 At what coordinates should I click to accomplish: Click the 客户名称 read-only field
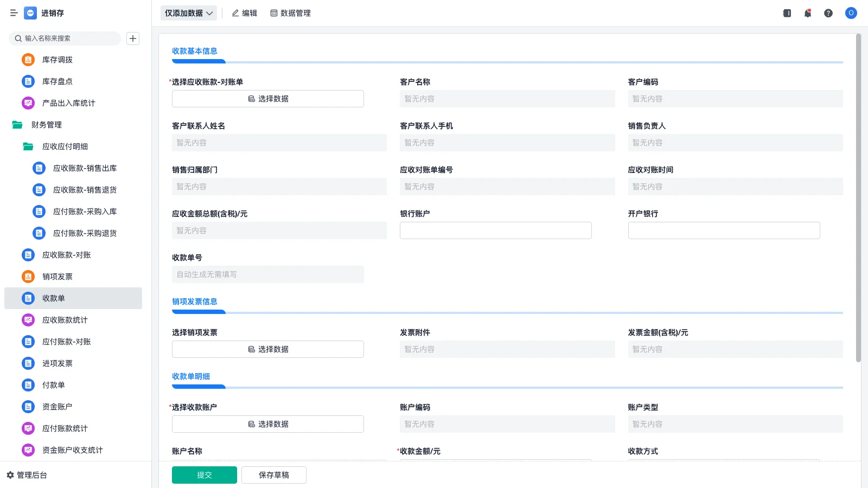click(x=507, y=99)
